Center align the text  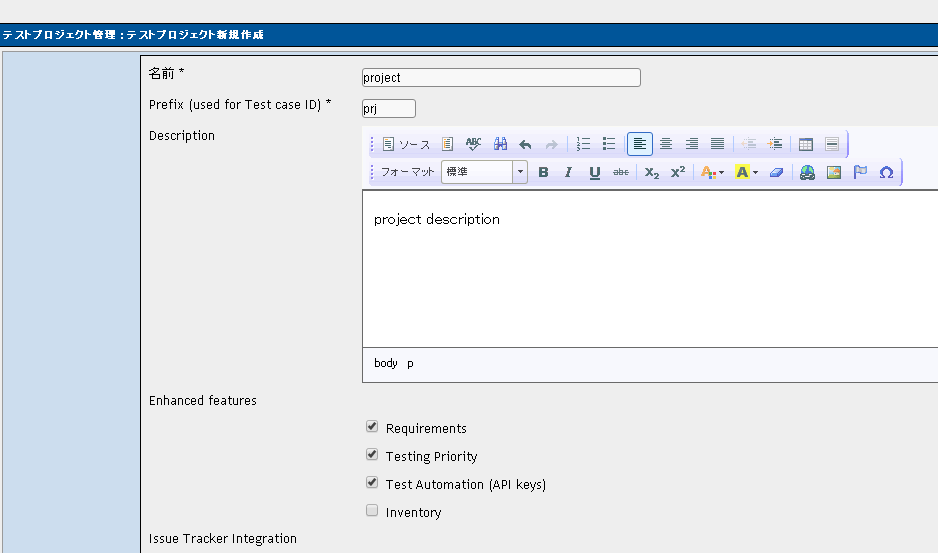coord(666,144)
